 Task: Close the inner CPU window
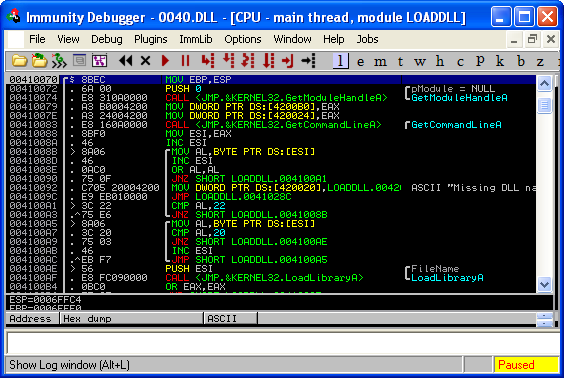[x=551, y=40]
